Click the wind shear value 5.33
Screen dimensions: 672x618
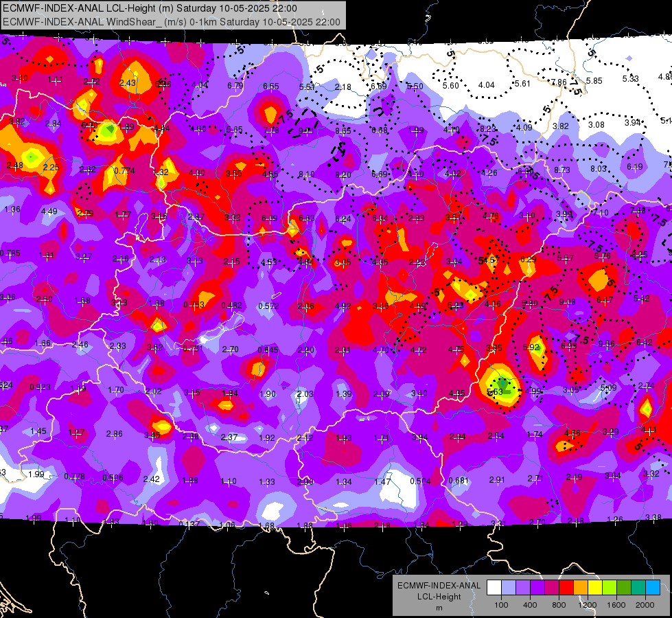point(630,78)
